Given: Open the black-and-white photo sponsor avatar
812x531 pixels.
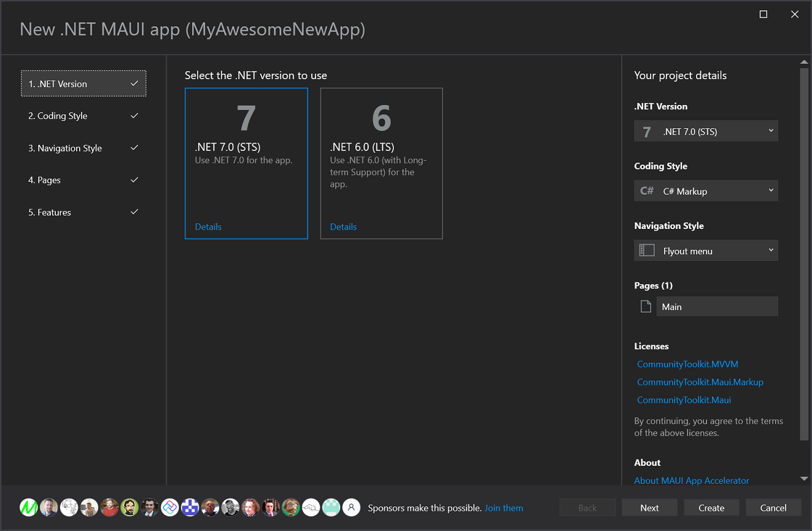Looking at the screenshot, I should [x=230, y=507].
